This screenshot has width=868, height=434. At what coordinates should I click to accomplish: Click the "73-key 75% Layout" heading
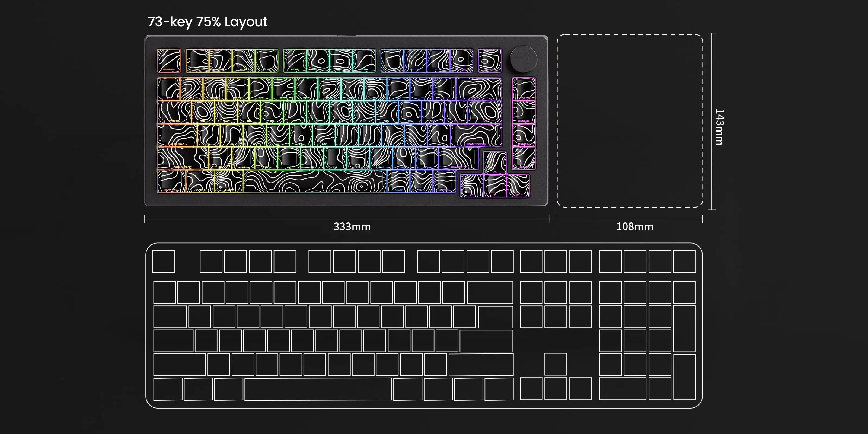click(207, 22)
